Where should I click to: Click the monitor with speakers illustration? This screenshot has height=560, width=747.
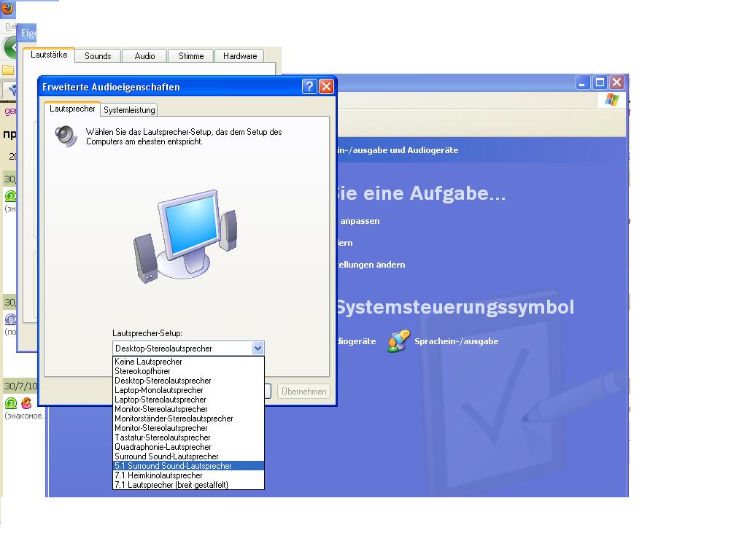tap(185, 236)
